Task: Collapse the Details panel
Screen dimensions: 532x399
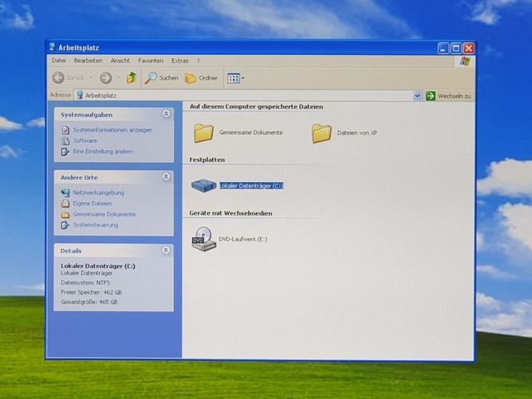Action: 166,251
